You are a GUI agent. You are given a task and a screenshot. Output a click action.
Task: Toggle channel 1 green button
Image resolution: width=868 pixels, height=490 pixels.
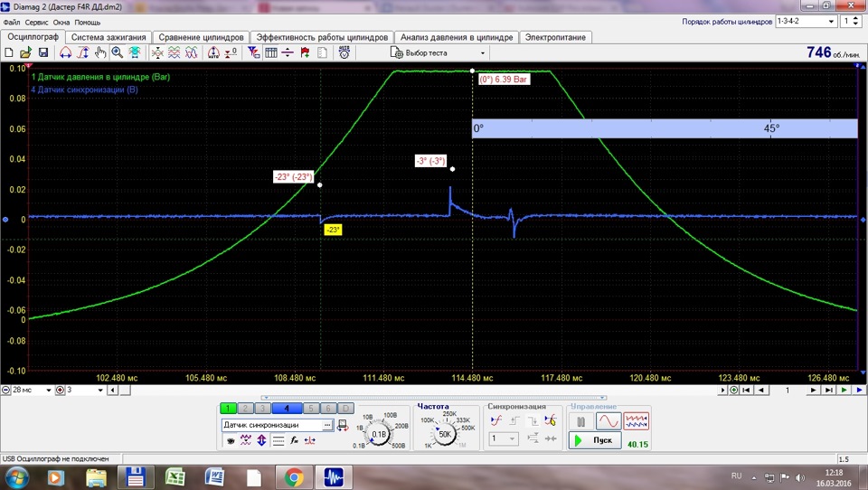(x=228, y=409)
